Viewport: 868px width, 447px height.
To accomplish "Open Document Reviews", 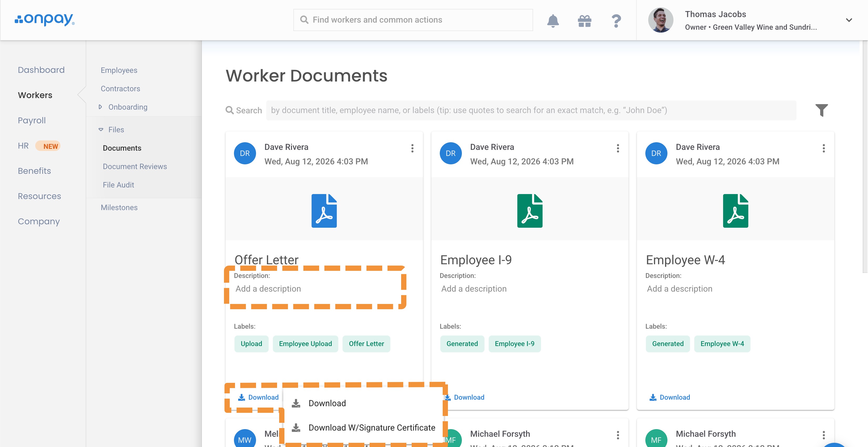I will click(x=135, y=166).
